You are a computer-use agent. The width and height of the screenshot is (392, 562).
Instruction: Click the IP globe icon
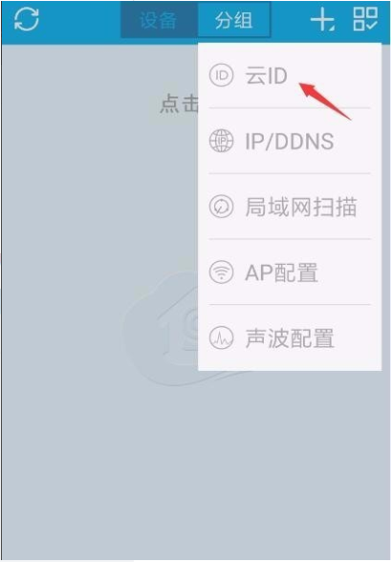pyautogui.click(x=221, y=140)
